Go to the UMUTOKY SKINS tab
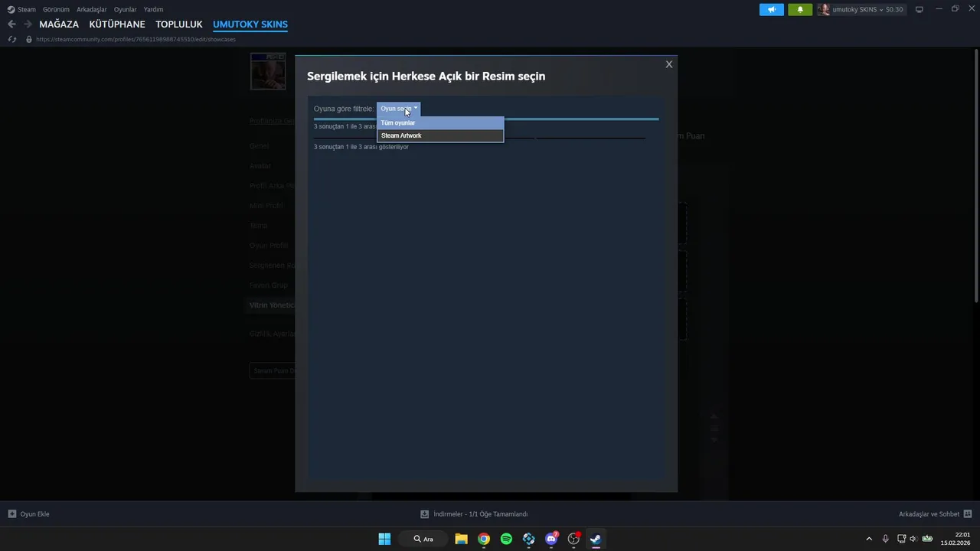The height and width of the screenshot is (551, 980). (250, 24)
